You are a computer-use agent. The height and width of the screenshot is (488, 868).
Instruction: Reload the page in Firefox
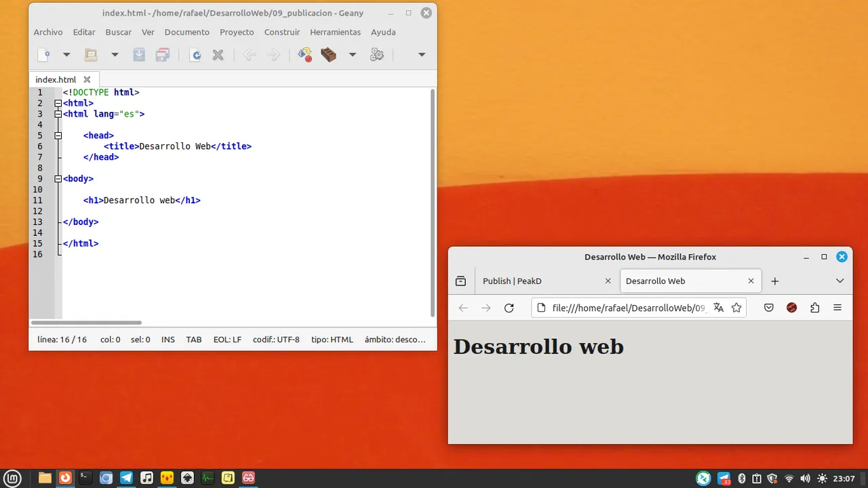509,308
